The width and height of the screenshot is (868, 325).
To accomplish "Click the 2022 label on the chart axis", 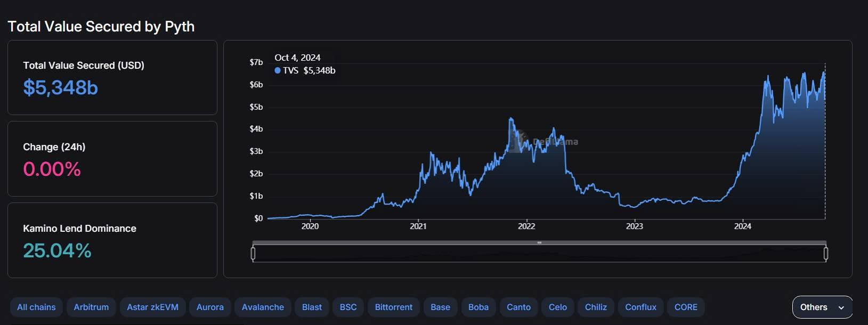I will 526,226.
